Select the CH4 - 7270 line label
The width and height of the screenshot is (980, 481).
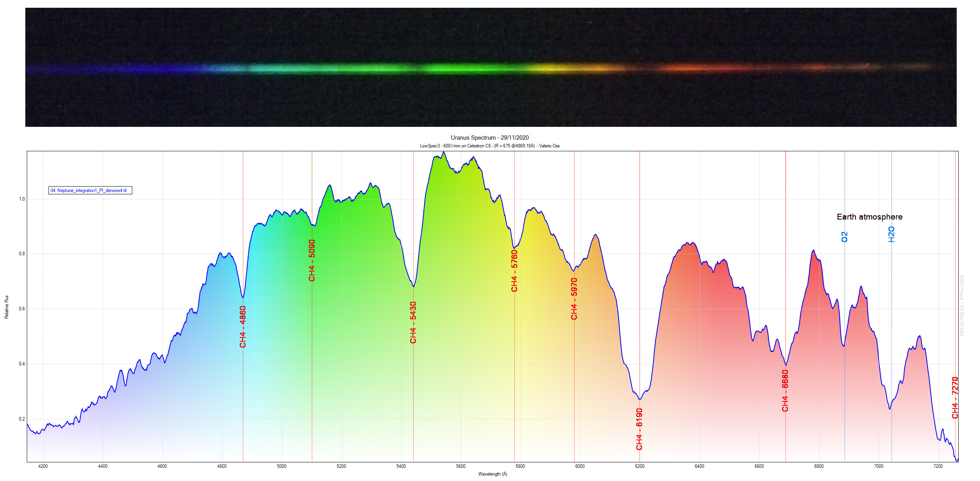(x=955, y=398)
